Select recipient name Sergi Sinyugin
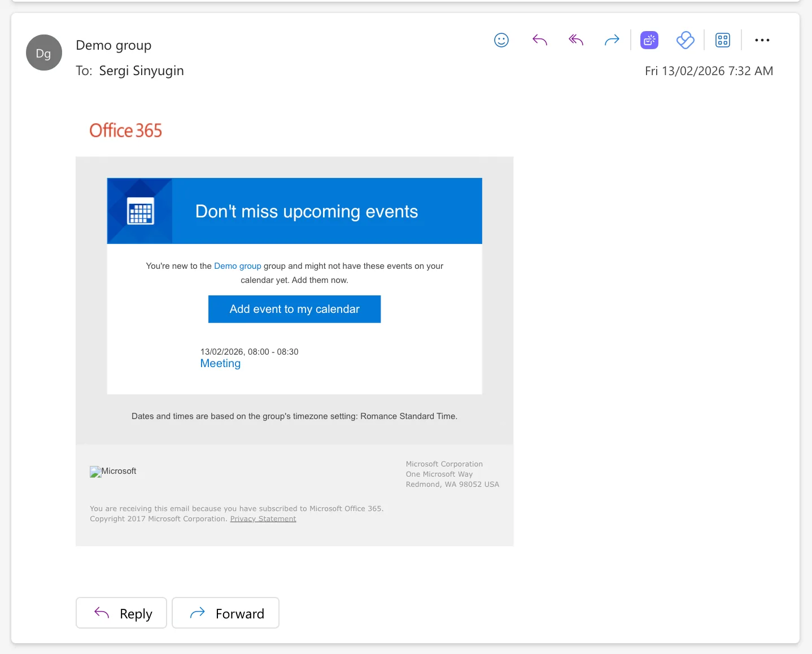 [141, 70]
